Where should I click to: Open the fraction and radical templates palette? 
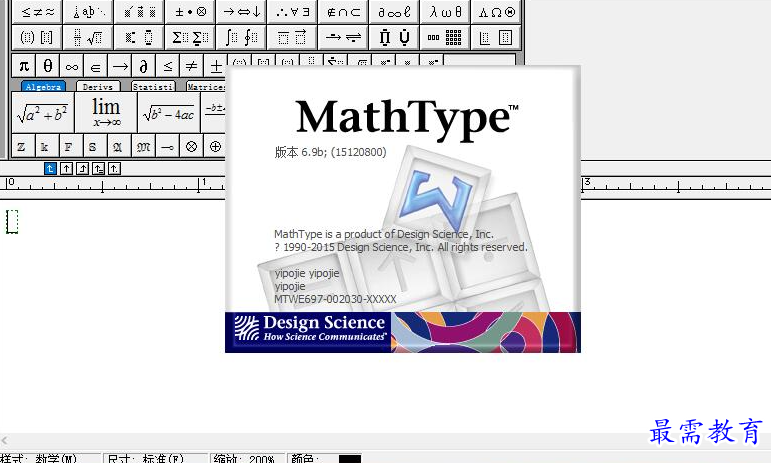tap(88, 37)
